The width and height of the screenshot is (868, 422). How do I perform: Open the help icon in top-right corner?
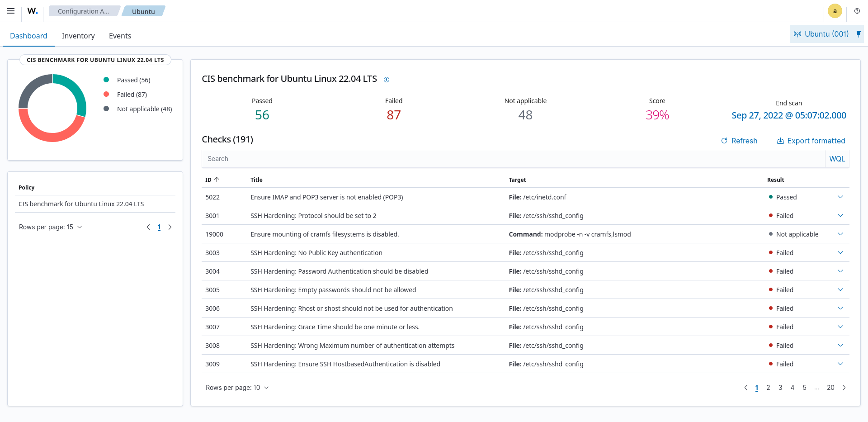tap(857, 11)
